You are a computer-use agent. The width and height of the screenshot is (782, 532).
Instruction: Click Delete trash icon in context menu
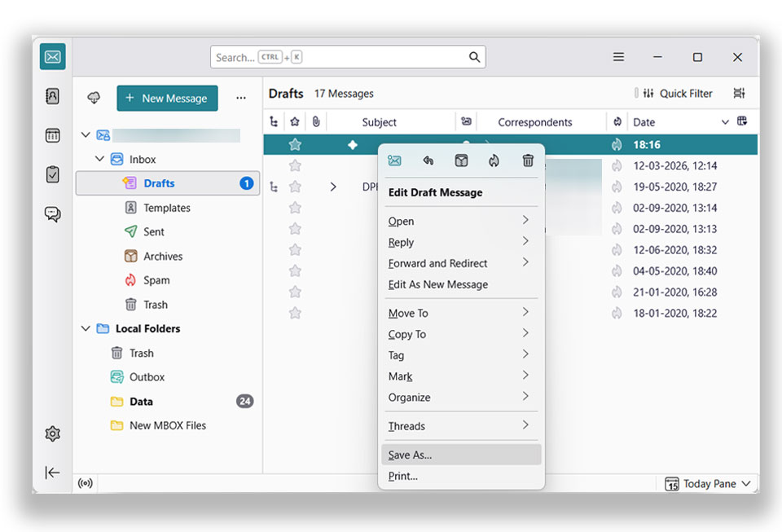coord(528,160)
